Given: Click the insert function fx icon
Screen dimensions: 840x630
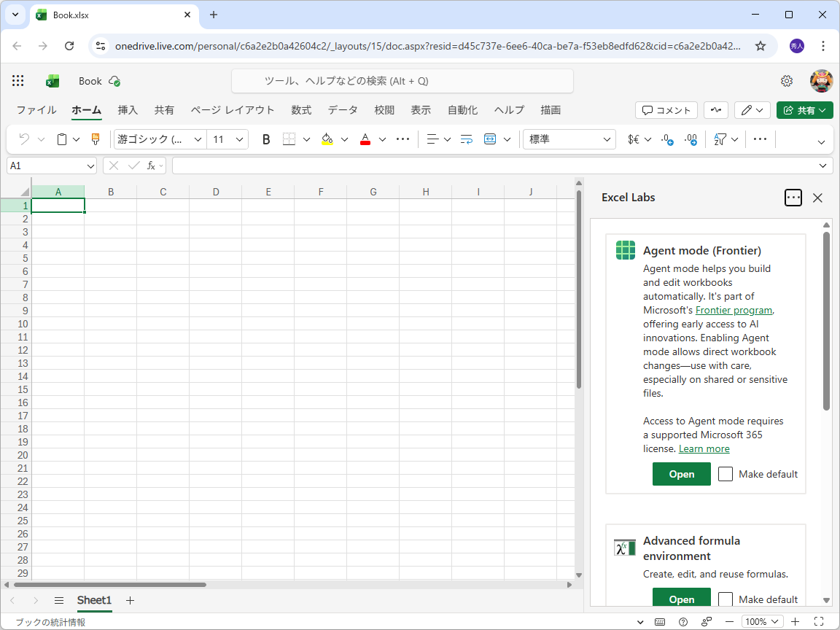Looking at the screenshot, I should tap(152, 166).
